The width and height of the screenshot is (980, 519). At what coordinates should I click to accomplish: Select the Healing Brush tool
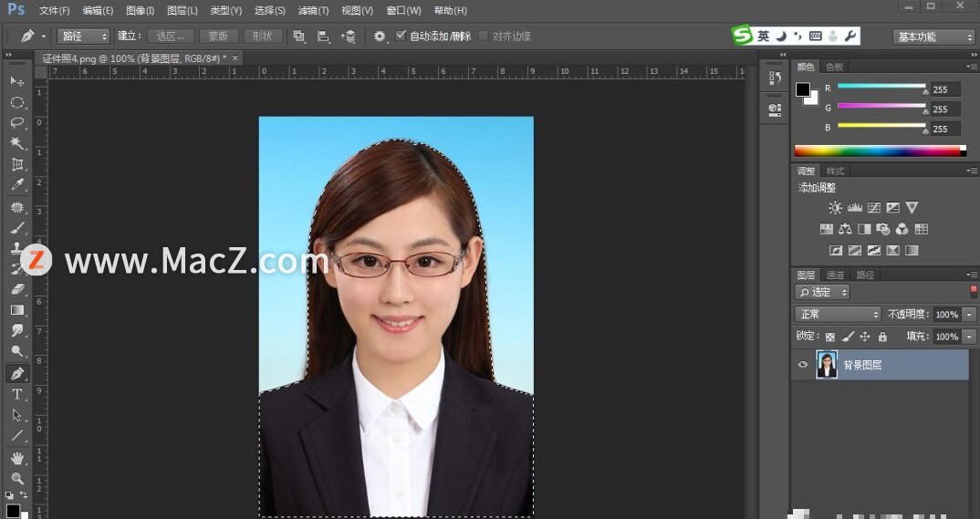click(16, 207)
